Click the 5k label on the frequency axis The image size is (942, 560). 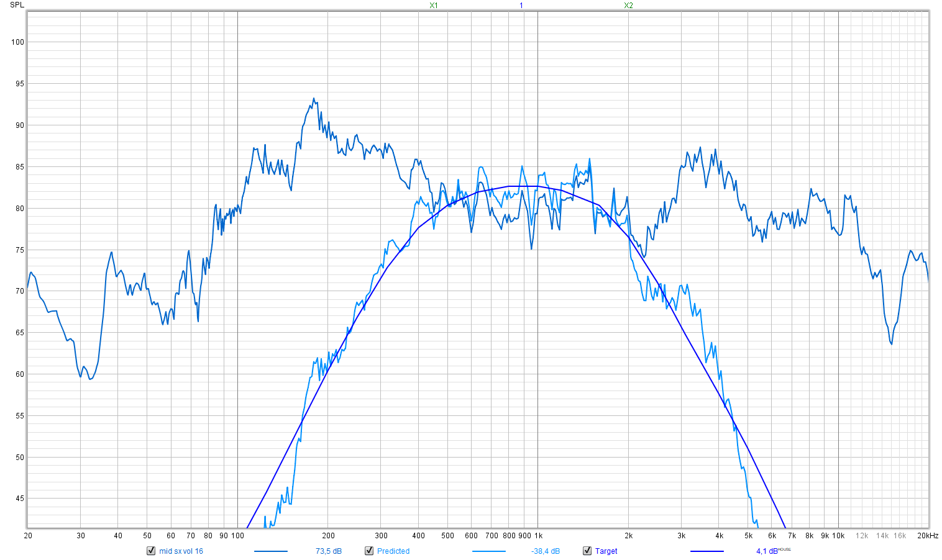[x=749, y=536]
